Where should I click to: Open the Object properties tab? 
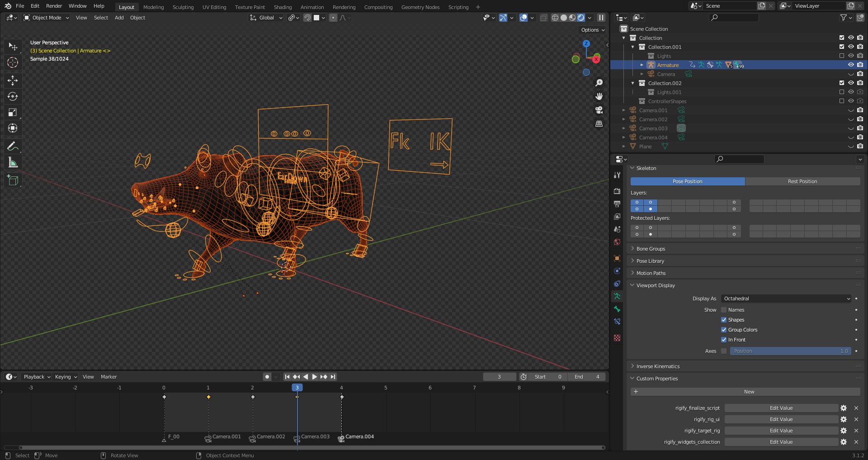coord(617,258)
